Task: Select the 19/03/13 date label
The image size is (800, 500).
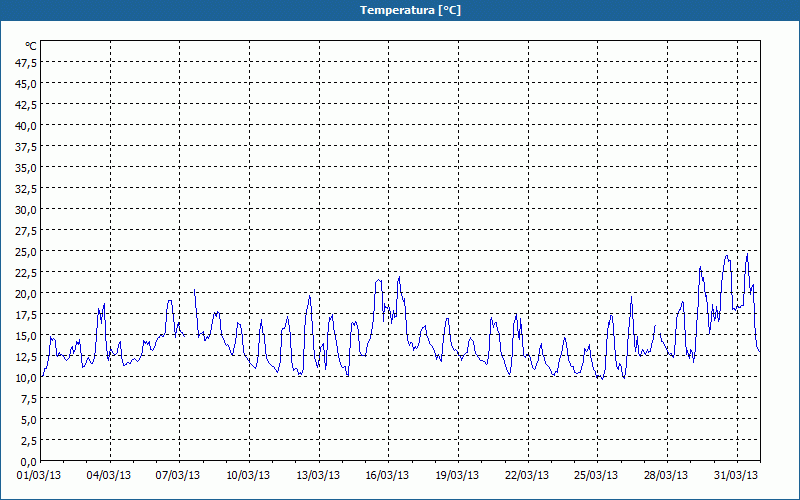Action: coord(457,475)
